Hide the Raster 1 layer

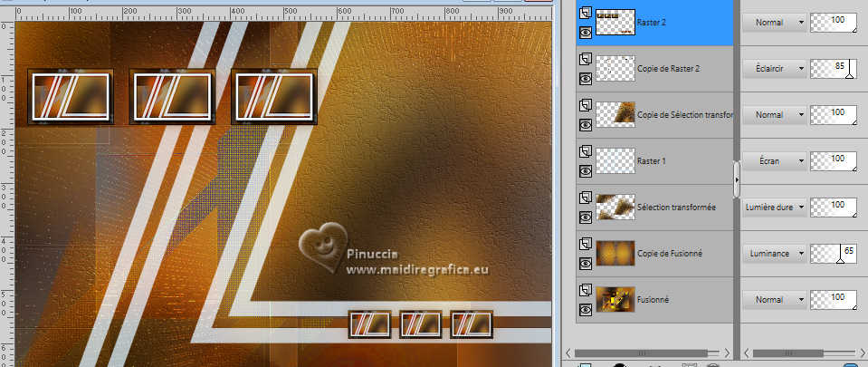585,171
